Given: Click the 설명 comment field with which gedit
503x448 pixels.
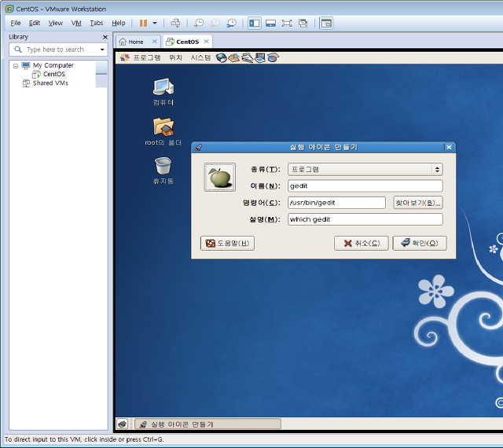Looking at the screenshot, I should tap(365, 219).
